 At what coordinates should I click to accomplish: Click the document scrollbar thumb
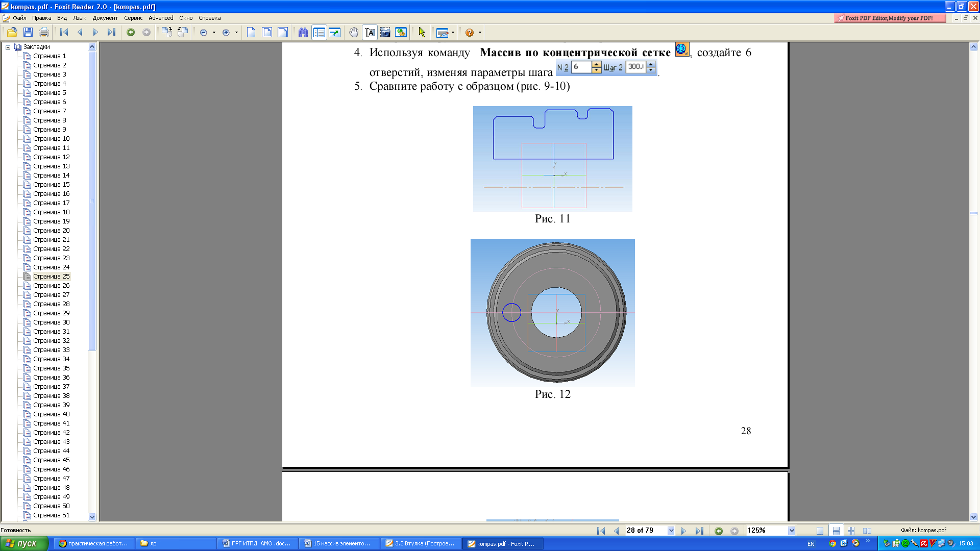click(x=973, y=213)
